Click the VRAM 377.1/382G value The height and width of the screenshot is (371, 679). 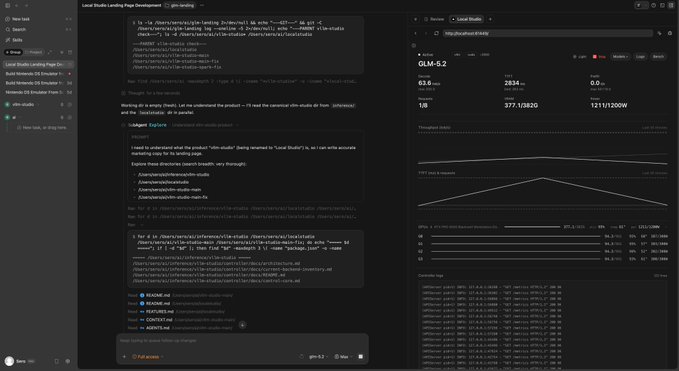tap(521, 105)
